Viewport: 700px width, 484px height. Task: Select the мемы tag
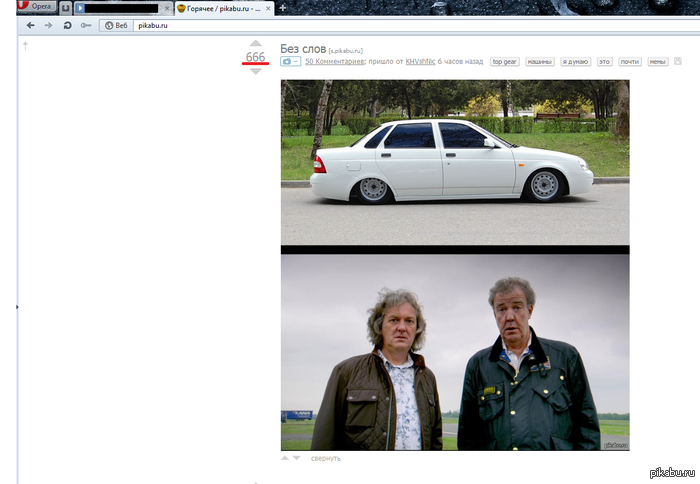[x=658, y=62]
